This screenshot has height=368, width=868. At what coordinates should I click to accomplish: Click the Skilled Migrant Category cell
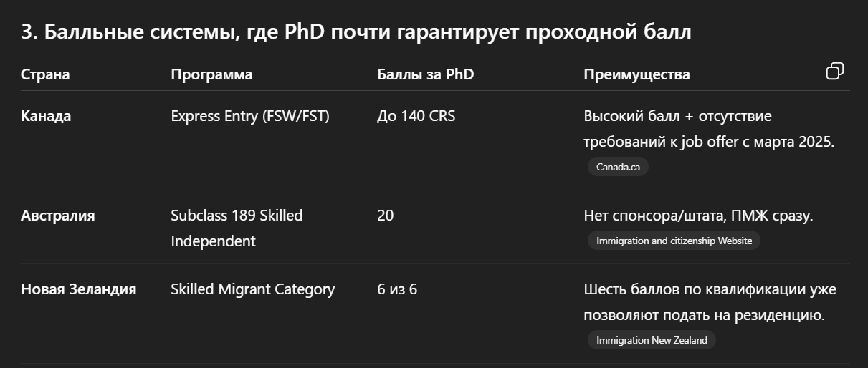pos(253,289)
